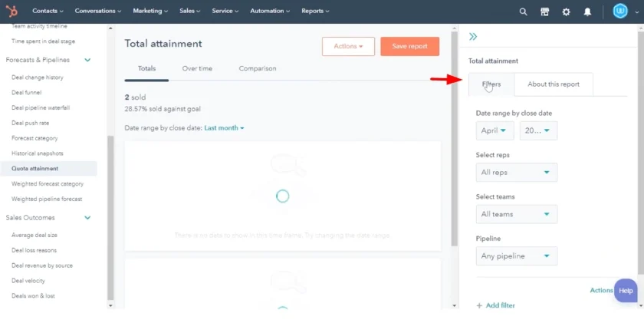Open the All teams dropdown
Screen dimensions: 644x323
[x=517, y=214]
